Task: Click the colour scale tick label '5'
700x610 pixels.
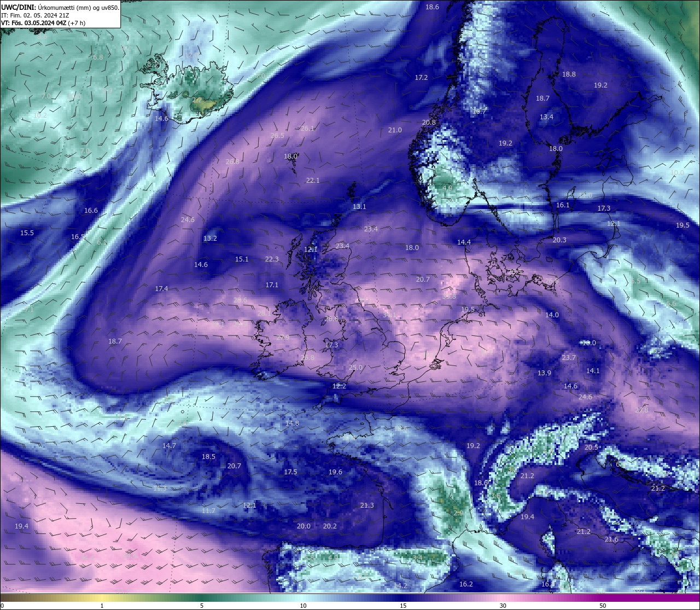Action: click(x=202, y=606)
